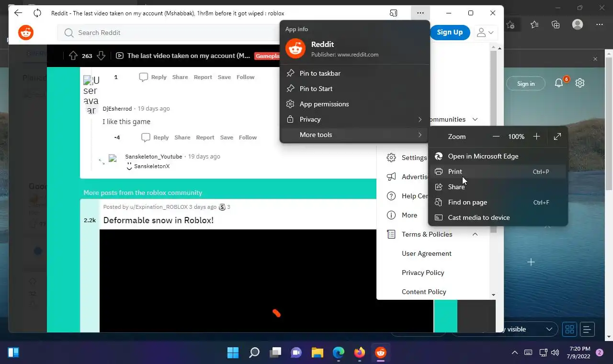Switch to grid view in background window
This screenshot has width=613, height=364.
pos(569,329)
